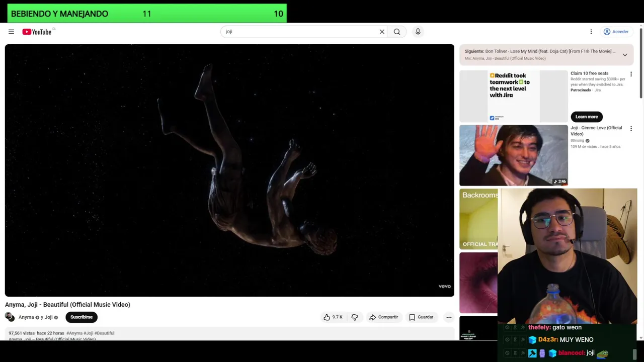This screenshot has width=644, height=362.
Task: Click the 'Claim 10 free seats' ad title
Action: click(589, 73)
